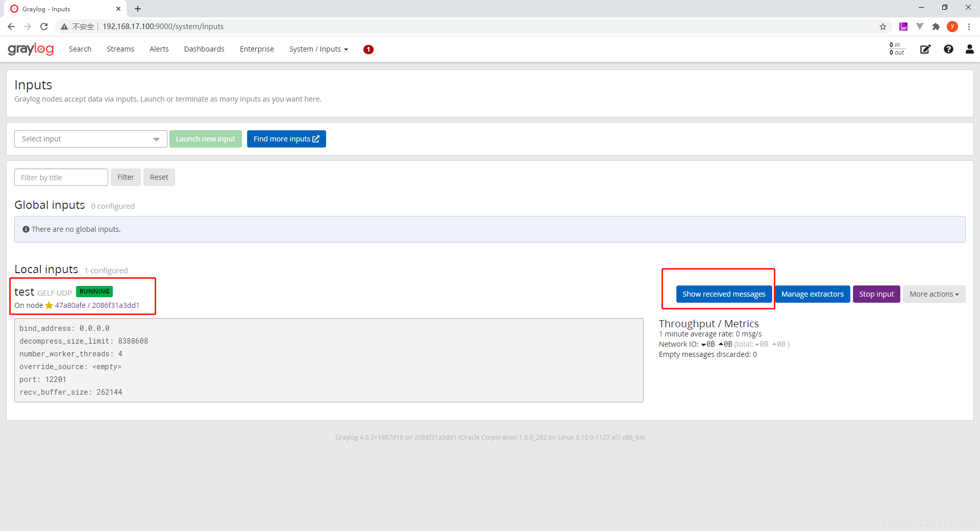Screen dimensions: 980x531
Task: Click Manage extractors button
Action: [x=813, y=294]
